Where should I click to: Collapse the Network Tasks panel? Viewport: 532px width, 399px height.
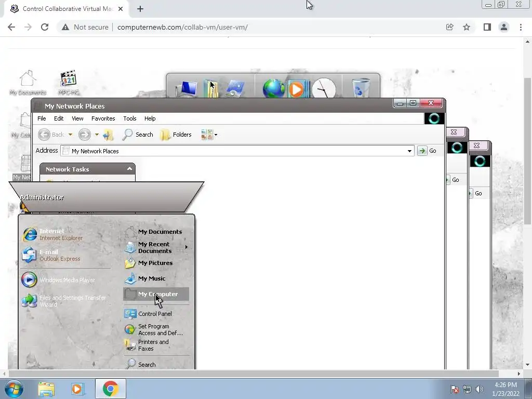coord(129,169)
